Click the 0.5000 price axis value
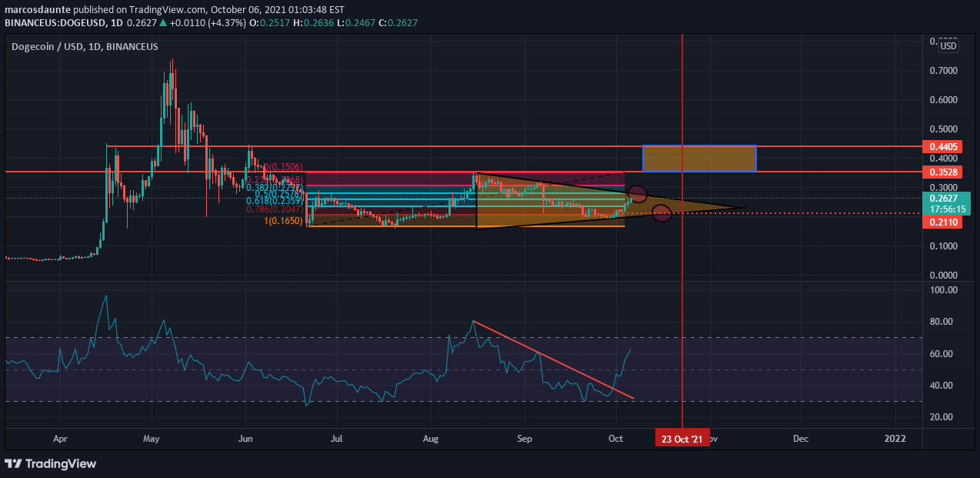Viewport: 980px width, 478px height. (942, 129)
